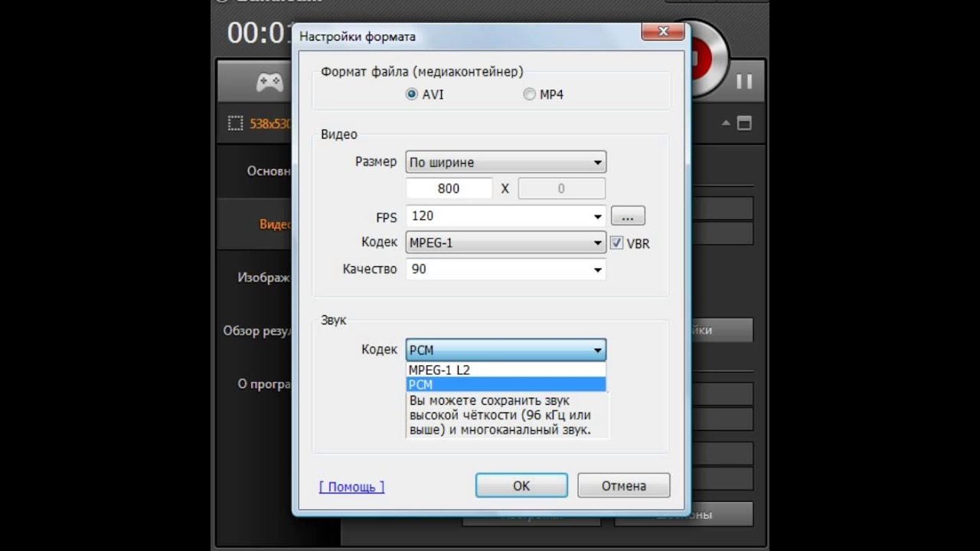Viewport: 980px width, 551px height.
Task: Click the gamepad game recording mode icon
Action: point(269,82)
